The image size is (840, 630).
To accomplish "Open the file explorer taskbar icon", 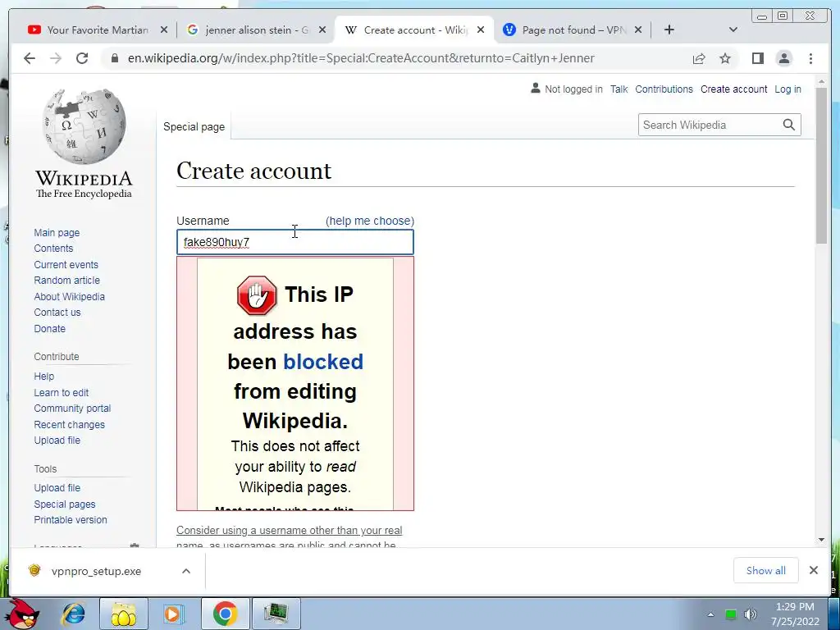I will point(123,614).
